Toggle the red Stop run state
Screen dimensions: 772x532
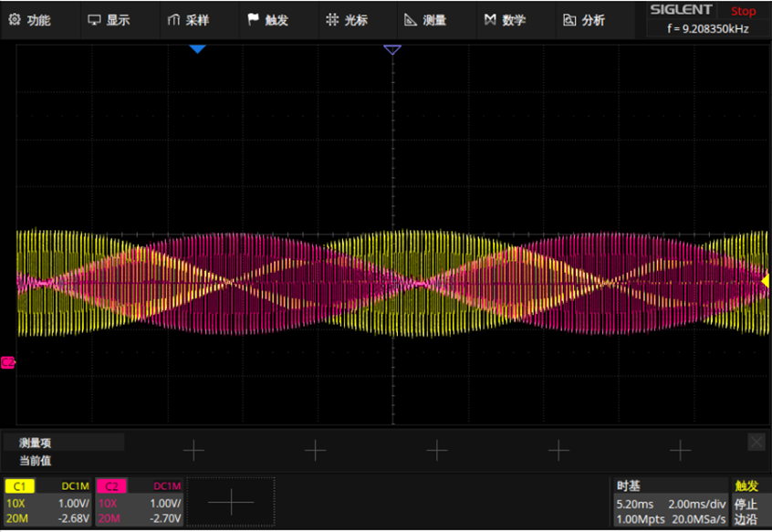pos(743,11)
